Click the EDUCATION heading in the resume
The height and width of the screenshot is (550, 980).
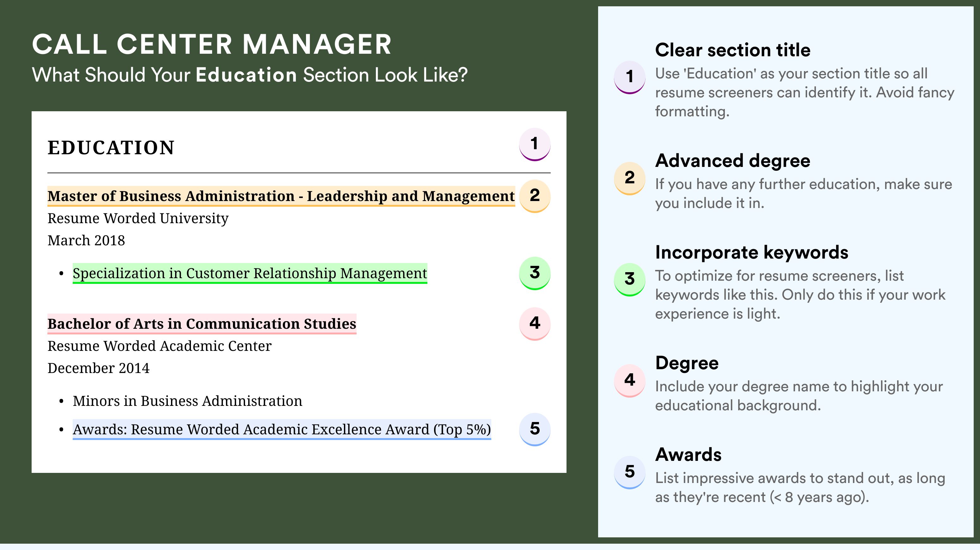(111, 148)
